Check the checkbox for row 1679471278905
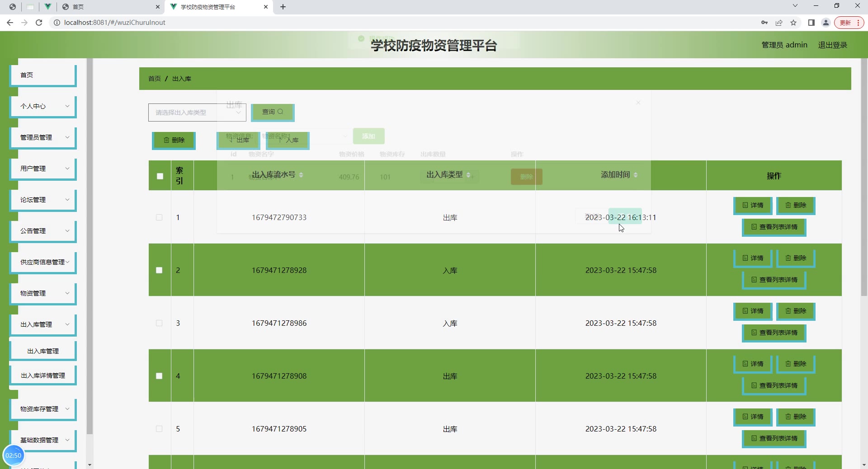The height and width of the screenshot is (469, 868). tap(159, 429)
